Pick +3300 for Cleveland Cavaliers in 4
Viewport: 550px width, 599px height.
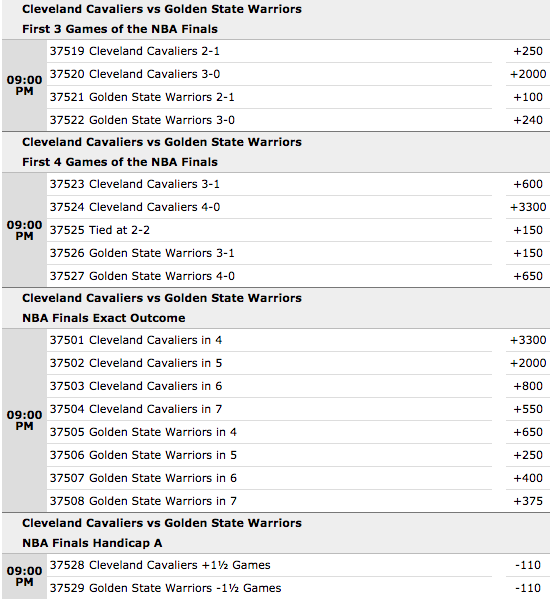[528, 340]
